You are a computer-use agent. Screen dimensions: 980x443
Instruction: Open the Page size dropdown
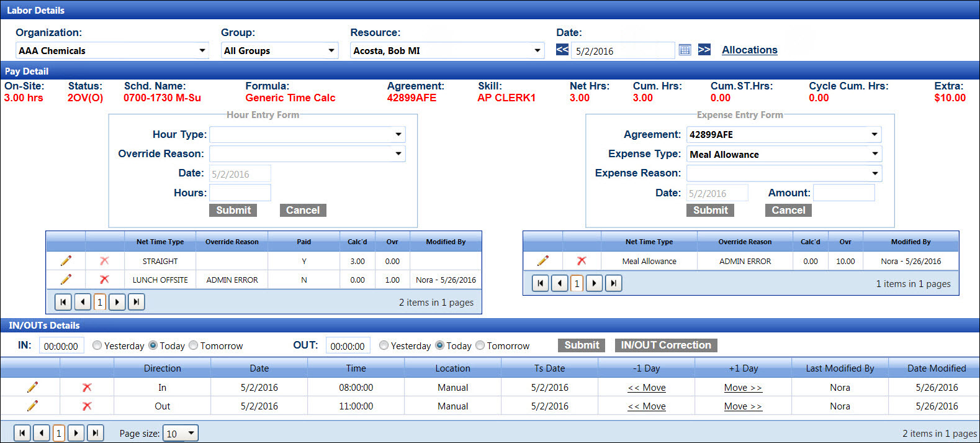[191, 433]
